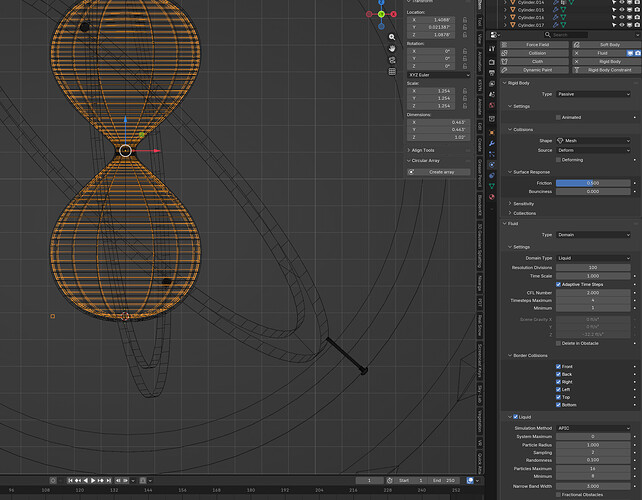
Task: Open the collision Shape Mesh dropdown
Action: pyautogui.click(x=593, y=140)
